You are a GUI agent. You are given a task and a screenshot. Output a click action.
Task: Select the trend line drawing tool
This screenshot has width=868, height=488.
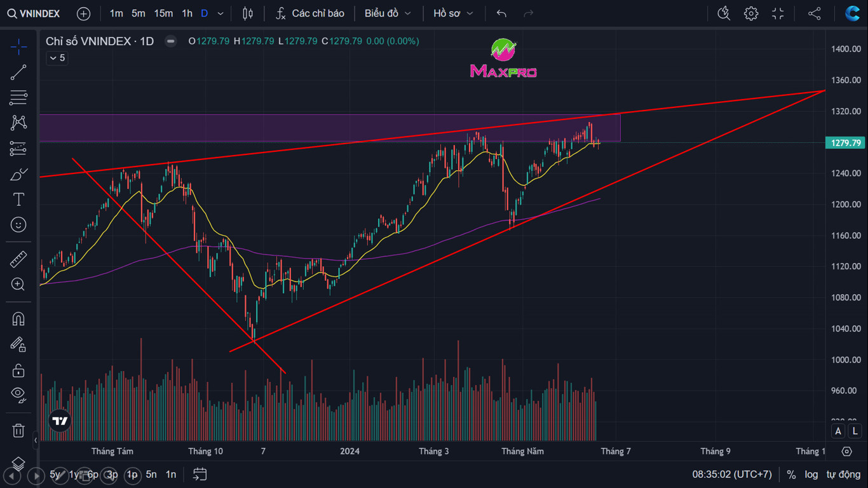click(18, 72)
